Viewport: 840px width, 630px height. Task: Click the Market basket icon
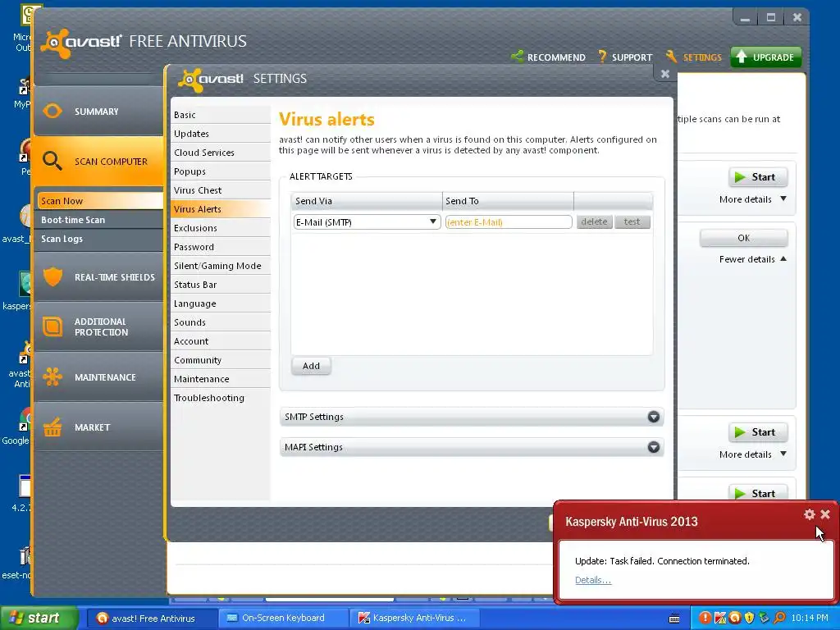(52, 427)
